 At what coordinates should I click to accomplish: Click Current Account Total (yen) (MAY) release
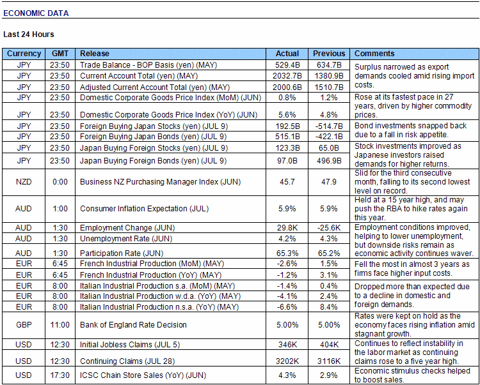(139, 76)
